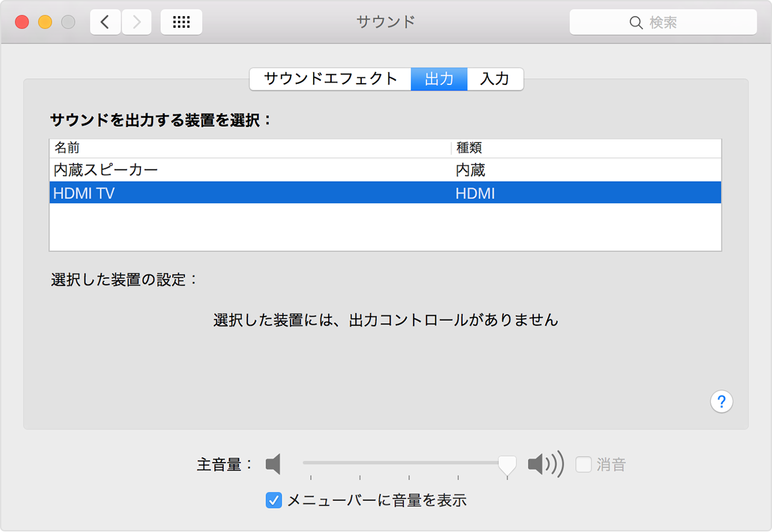Open the 入力 tab
The height and width of the screenshot is (532, 772).
tap(495, 79)
